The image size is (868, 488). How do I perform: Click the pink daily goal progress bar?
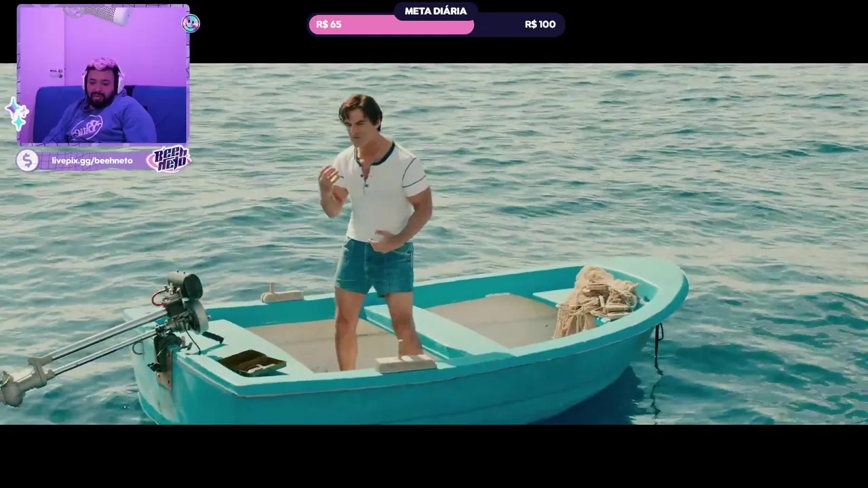click(391, 25)
